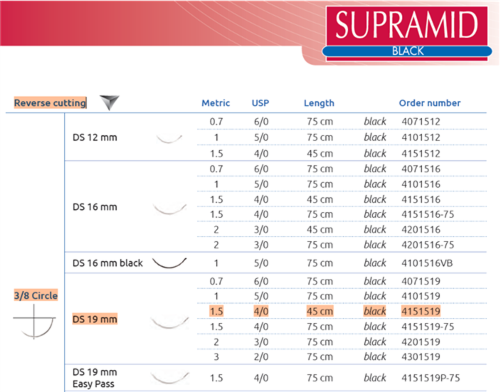This screenshot has height=392, width=500.
Task: Select order number 4301519
Action: [x=421, y=357]
